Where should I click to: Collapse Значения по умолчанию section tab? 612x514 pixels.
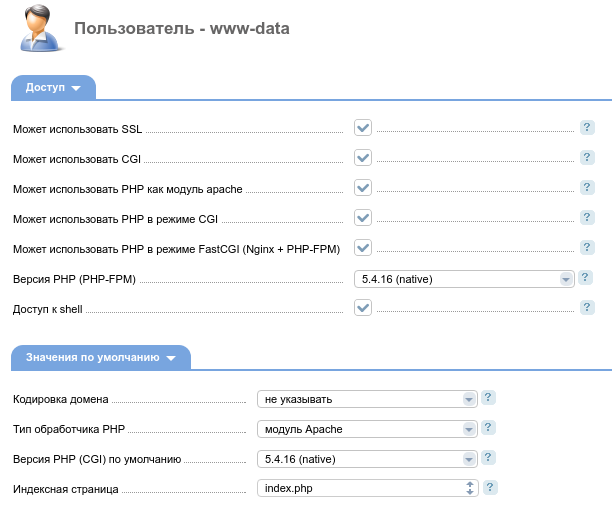coord(100,358)
